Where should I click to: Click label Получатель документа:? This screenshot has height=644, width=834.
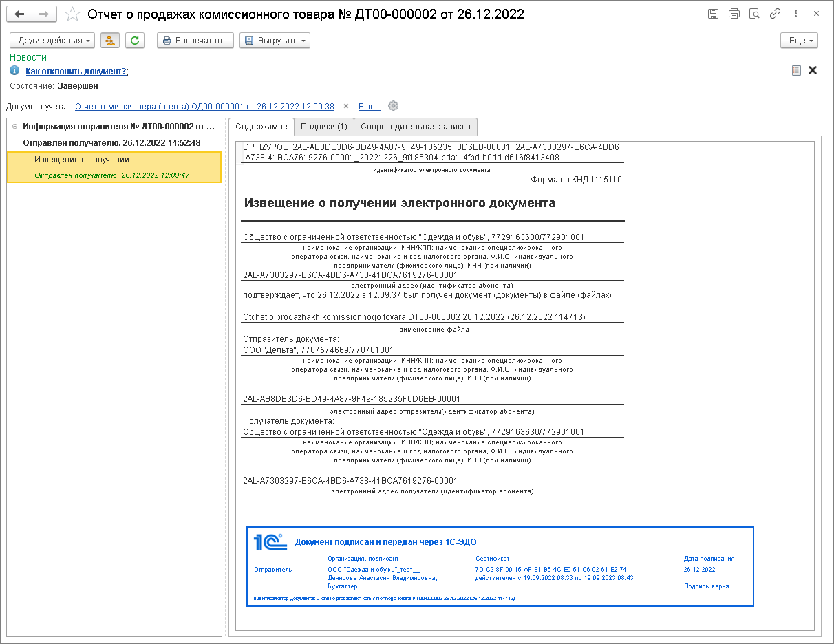[x=288, y=420]
